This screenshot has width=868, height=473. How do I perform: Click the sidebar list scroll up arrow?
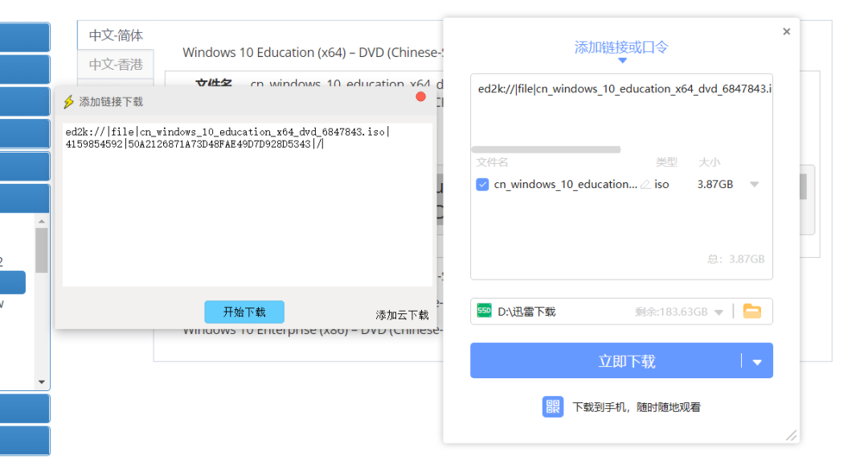tap(42, 222)
